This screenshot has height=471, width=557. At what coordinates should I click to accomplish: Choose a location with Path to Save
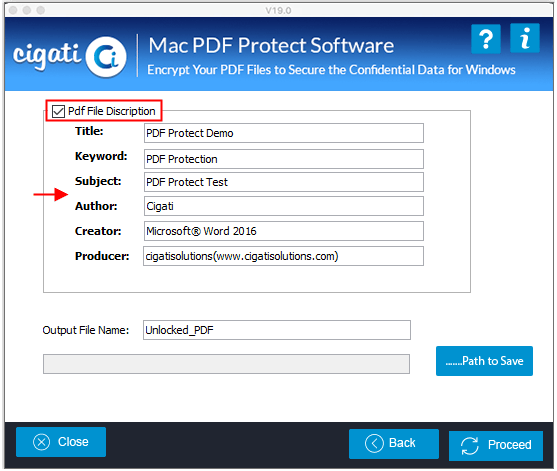pyautogui.click(x=484, y=361)
